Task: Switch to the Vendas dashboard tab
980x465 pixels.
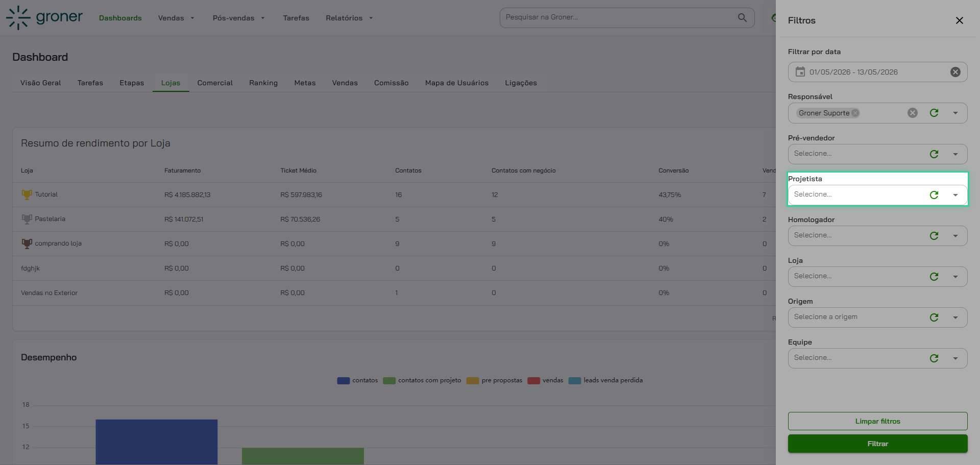Action: 345,83
